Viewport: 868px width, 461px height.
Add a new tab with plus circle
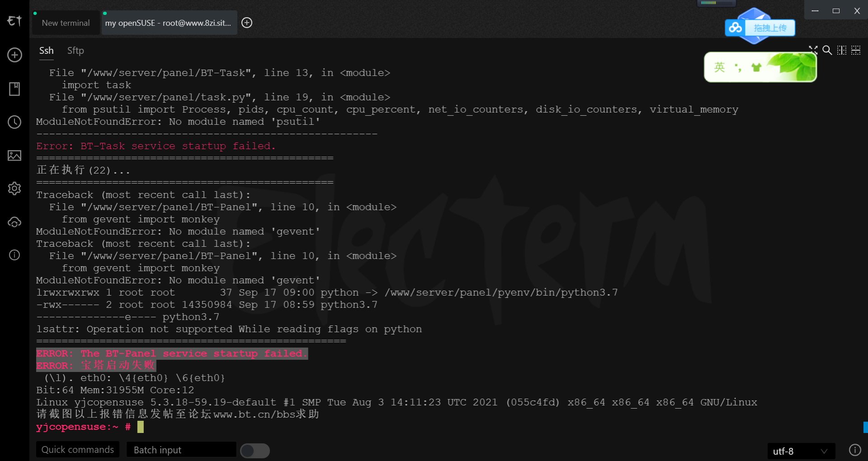pyautogui.click(x=247, y=23)
